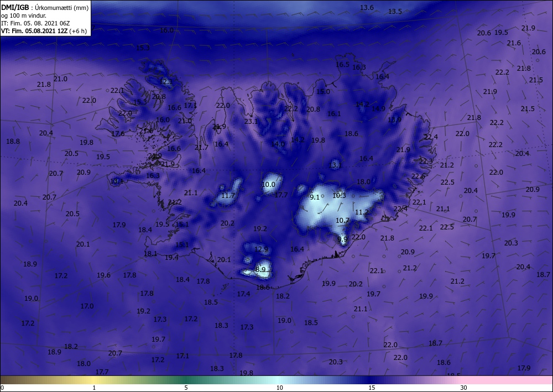
Task: Select the 10.3 value on the map
Action: (x=339, y=195)
